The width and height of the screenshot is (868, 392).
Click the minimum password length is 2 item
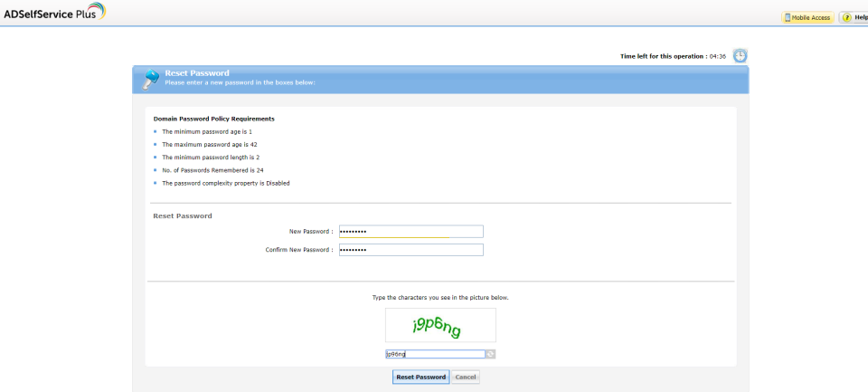tap(211, 158)
